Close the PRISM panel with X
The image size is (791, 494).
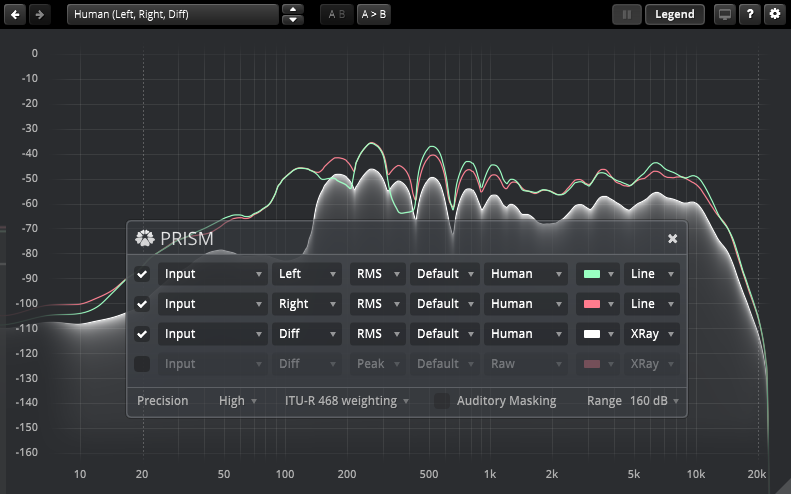pyautogui.click(x=673, y=238)
